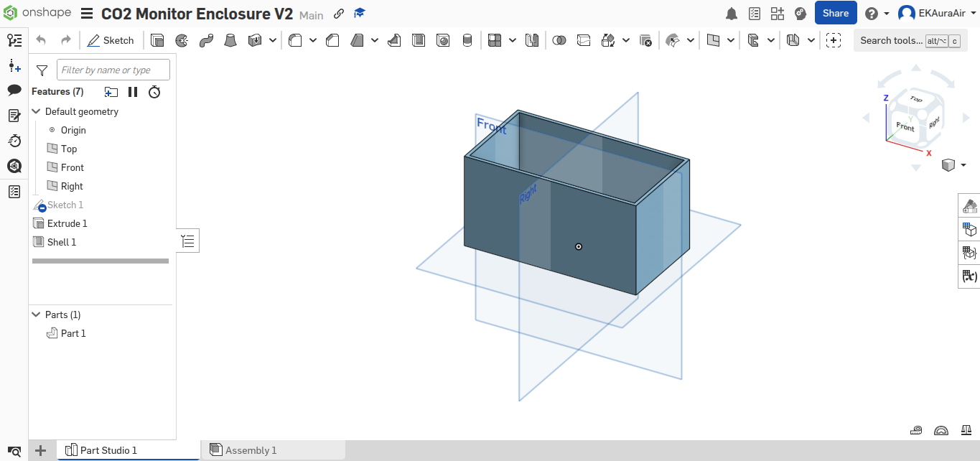Click the Share button

(835, 13)
